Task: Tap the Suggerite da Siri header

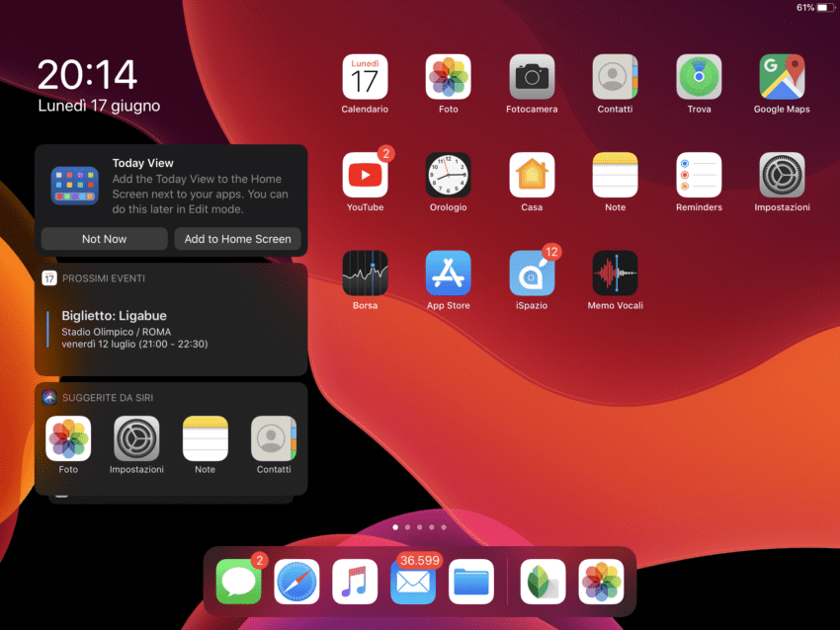Action: point(107,398)
